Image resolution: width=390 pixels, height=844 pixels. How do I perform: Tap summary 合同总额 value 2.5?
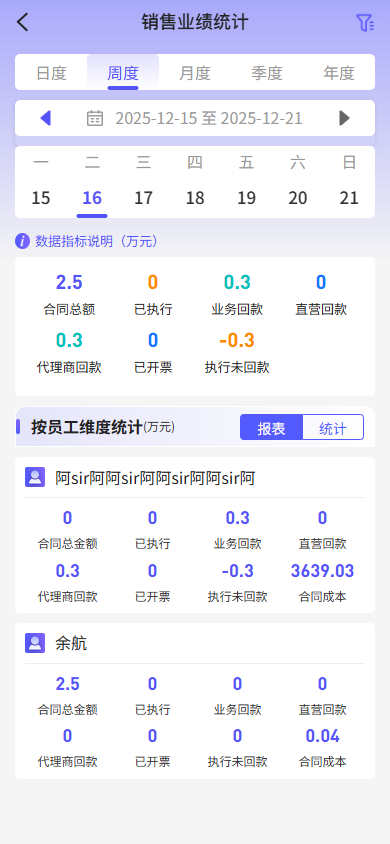[69, 282]
